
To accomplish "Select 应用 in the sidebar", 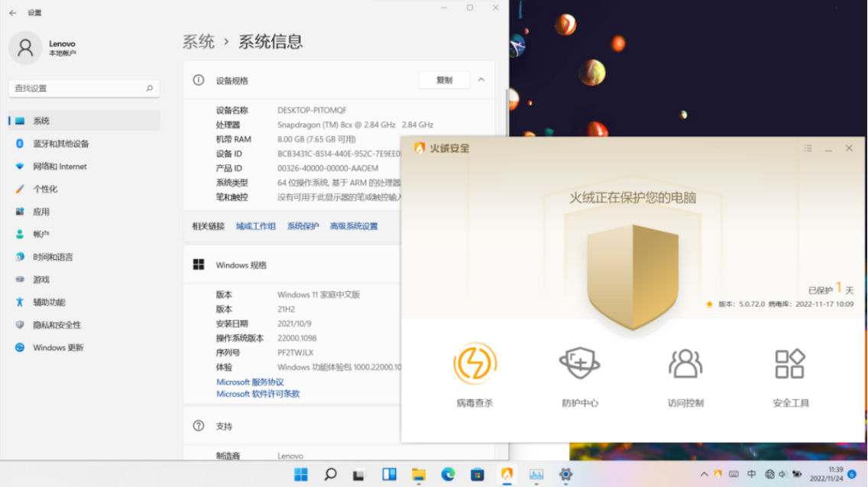I will click(x=84, y=212).
